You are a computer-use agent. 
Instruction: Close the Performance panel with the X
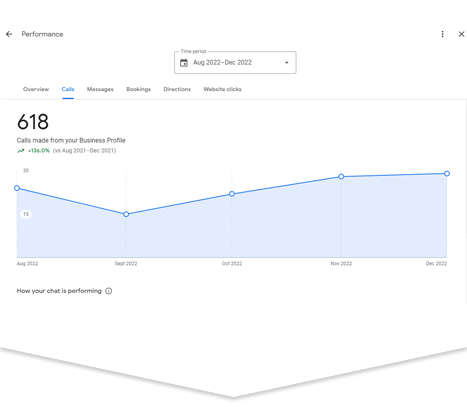(x=461, y=34)
